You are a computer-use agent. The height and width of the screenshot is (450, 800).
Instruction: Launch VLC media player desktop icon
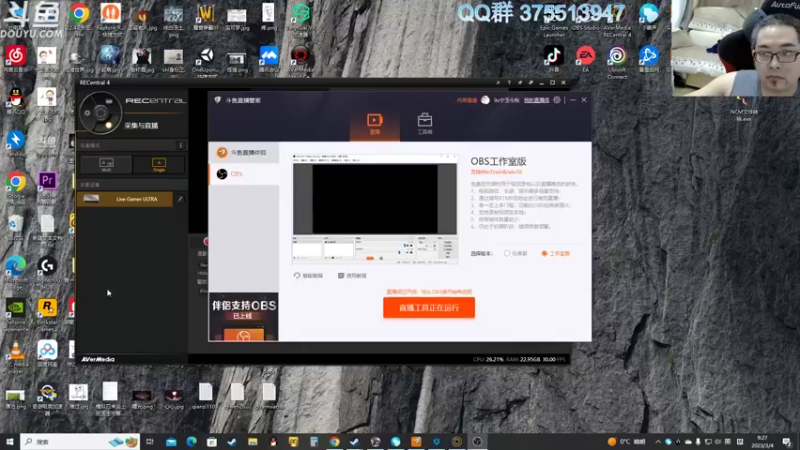(16, 357)
